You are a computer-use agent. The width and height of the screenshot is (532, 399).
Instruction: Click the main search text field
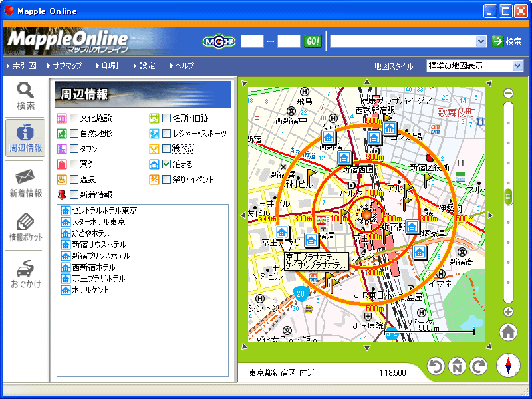403,41
